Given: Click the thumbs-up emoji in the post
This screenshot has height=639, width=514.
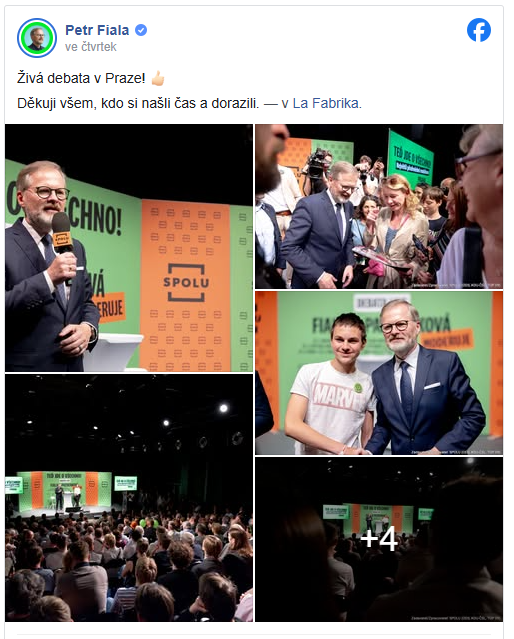Looking at the screenshot, I should tap(158, 78).
